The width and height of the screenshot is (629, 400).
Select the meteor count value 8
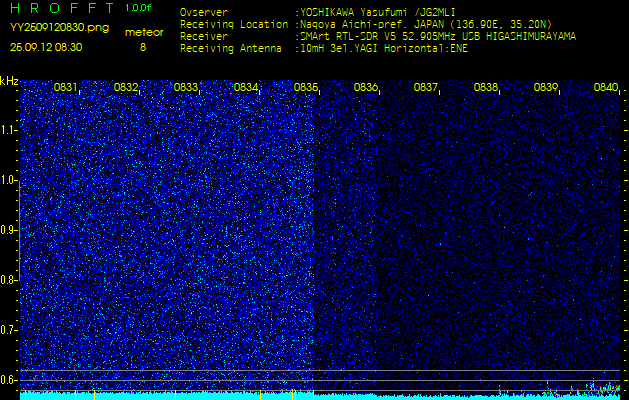coord(143,47)
